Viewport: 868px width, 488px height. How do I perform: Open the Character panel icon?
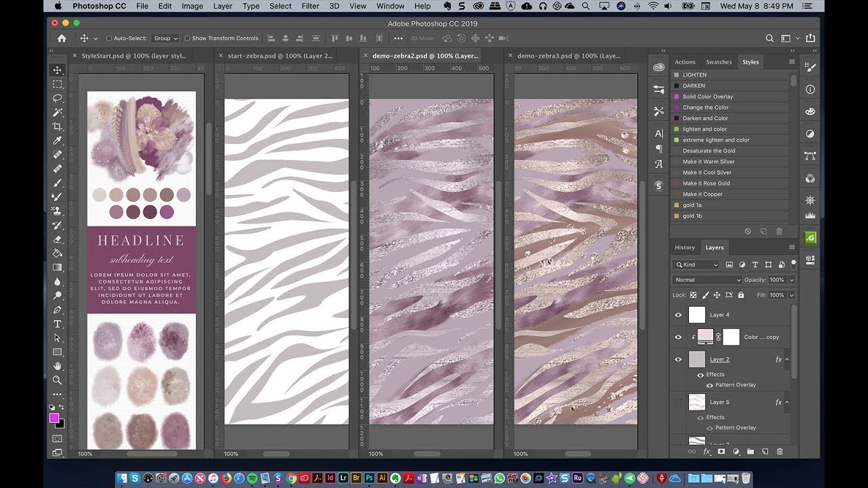(x=658, y=134)
